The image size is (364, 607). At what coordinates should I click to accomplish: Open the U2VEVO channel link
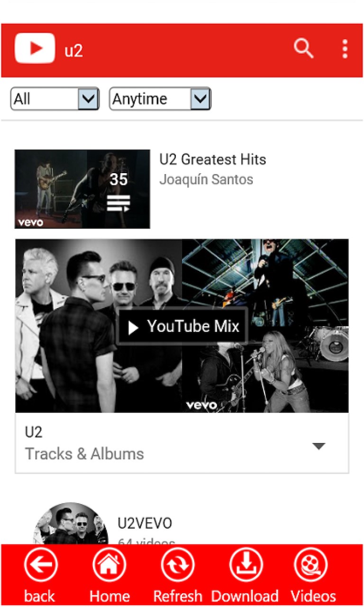[145, 524]
